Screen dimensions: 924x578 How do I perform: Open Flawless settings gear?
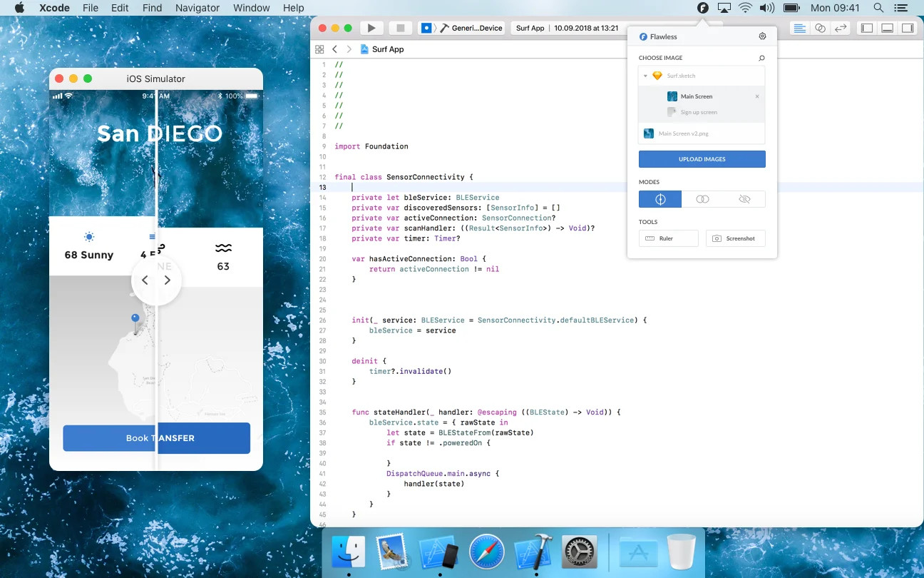(x=762, y=36)
